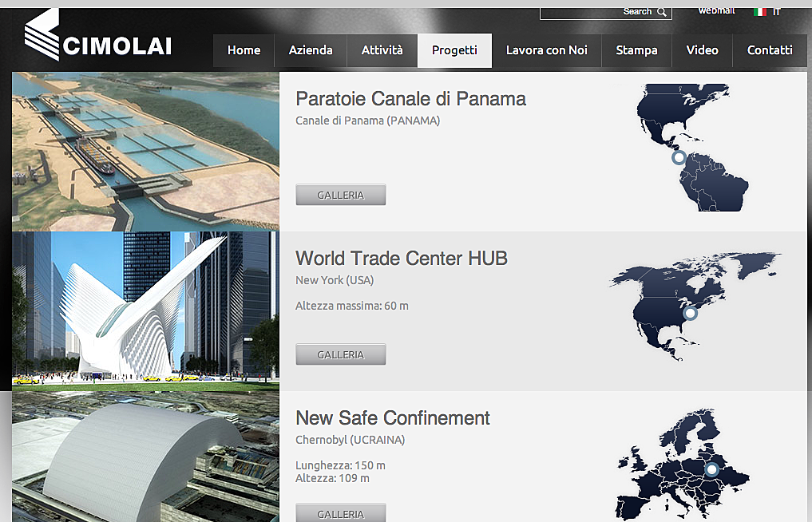Viewport: 812px width, 522px height.
Task: Open the Paratoie Canale di Panama title
Action: [410, 98]
